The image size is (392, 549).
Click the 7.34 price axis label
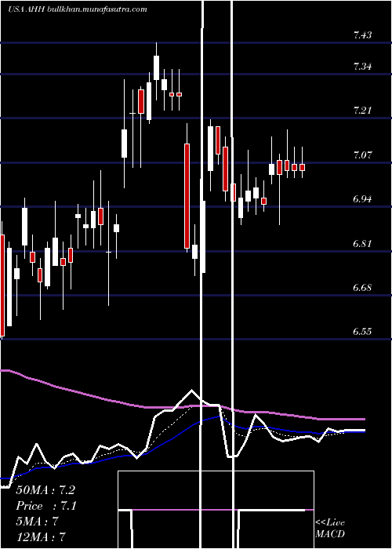pos(362,67)
